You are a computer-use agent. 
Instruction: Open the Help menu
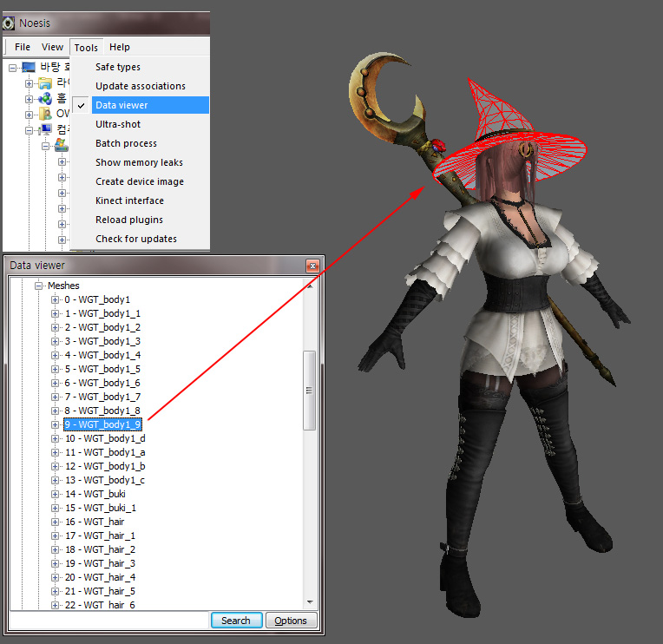pyautogui.click(x=120, y=47)
